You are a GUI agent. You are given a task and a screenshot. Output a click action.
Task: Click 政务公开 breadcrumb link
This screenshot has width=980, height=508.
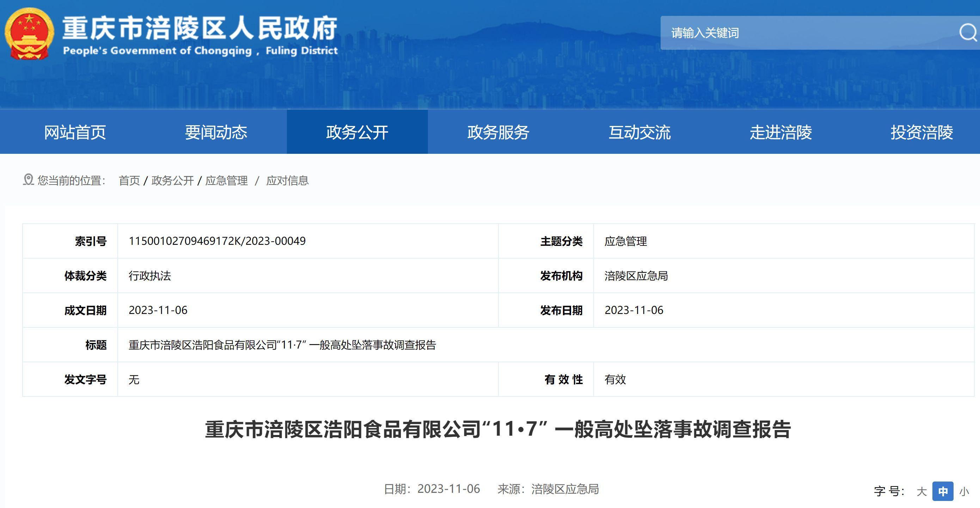pyautogui.click(x=173, y=181)
